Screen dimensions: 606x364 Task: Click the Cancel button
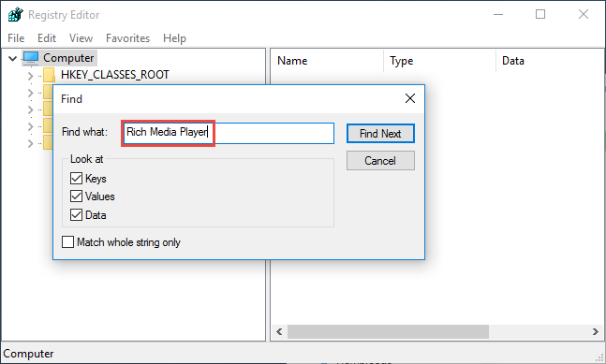380,161
